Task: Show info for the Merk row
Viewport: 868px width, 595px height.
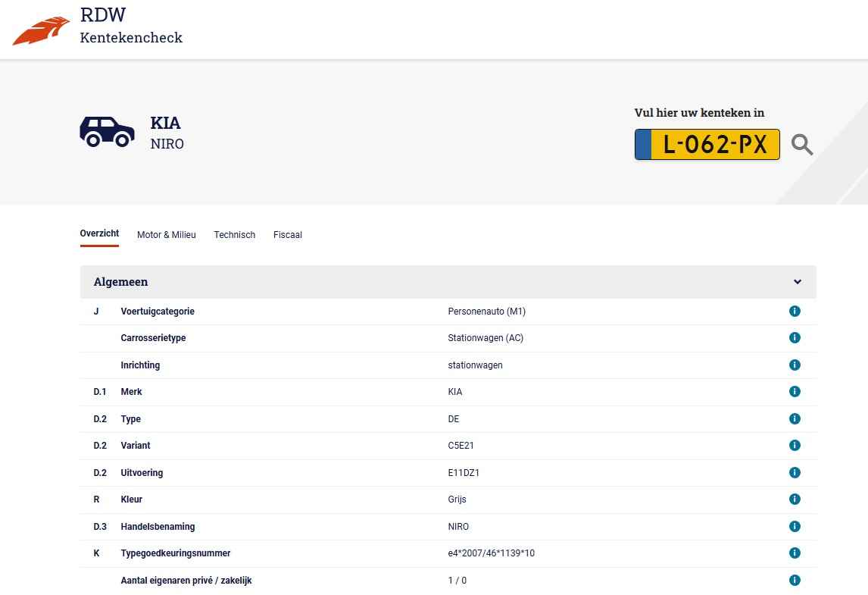Action: coord(795,391)
